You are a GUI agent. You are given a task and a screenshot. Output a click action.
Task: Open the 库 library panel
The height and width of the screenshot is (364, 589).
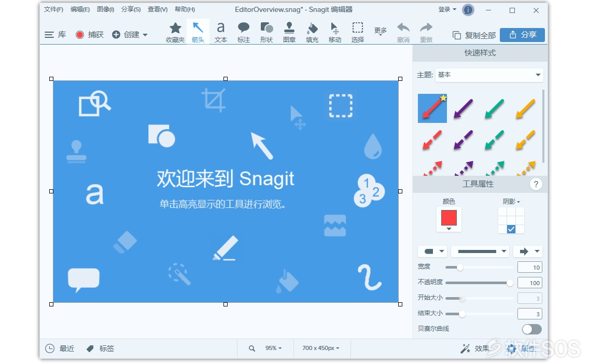(55, 35)
